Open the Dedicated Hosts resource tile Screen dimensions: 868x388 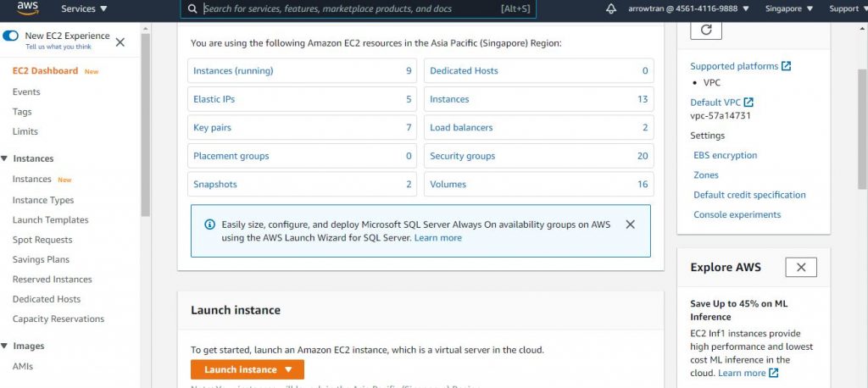tap(538, 71)
